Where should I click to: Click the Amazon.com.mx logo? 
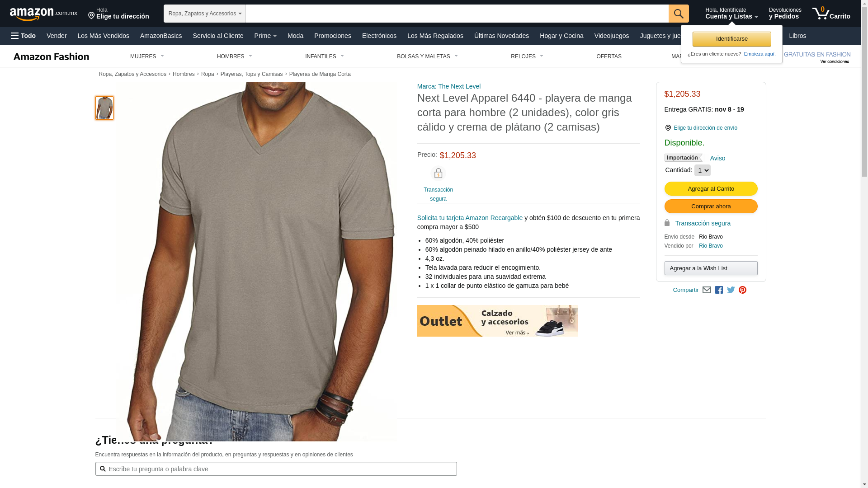[x=43, y=14]
